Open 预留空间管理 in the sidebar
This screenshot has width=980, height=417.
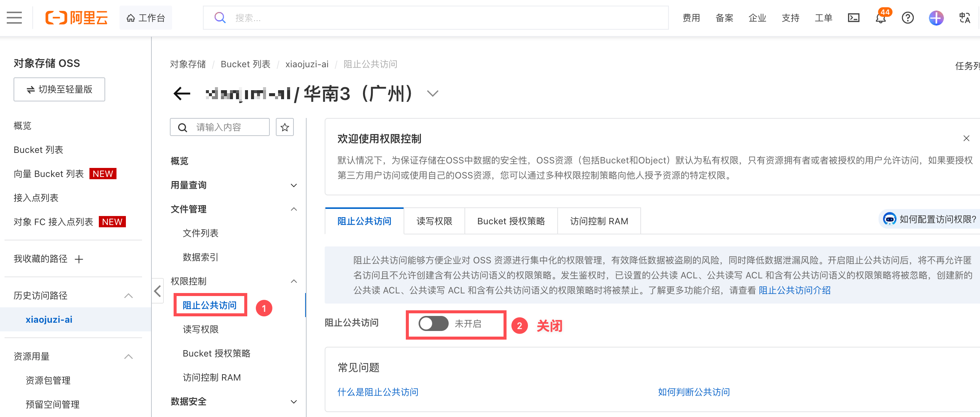(x=53, y=404)
